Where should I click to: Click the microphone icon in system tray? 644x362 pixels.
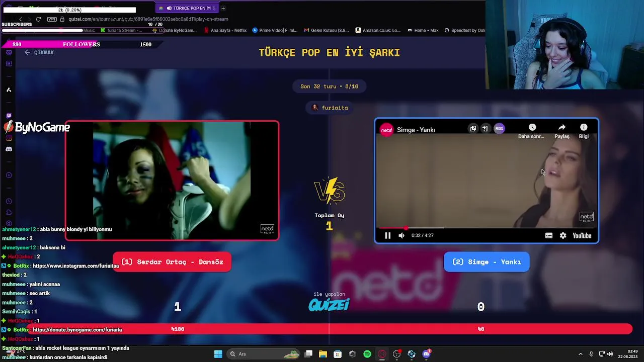[x=591, y=354]
